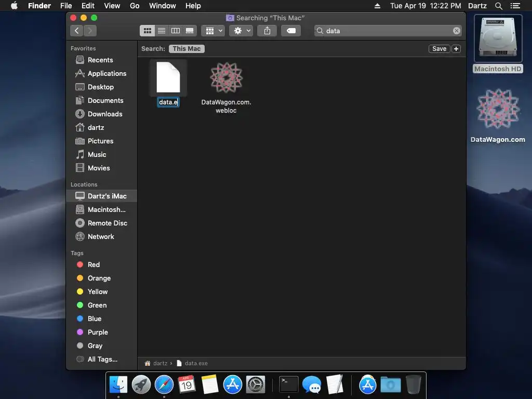The width and height of the screenshot is (532, 399).
Task: Add search criteria with plus button
Action: click(x=456, y=48)
